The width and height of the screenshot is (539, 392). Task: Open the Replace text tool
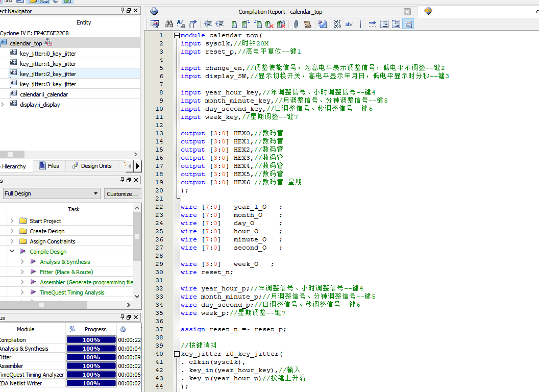(x=181, y=24)
